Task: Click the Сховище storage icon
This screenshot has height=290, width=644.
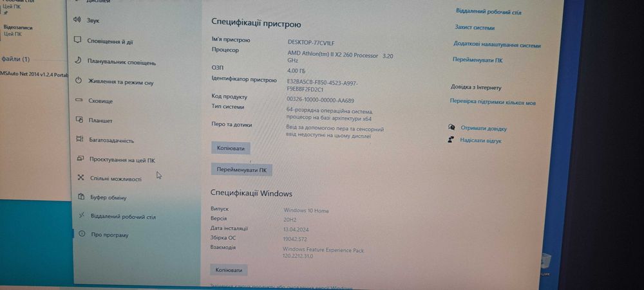Action: tap(79, 100)
